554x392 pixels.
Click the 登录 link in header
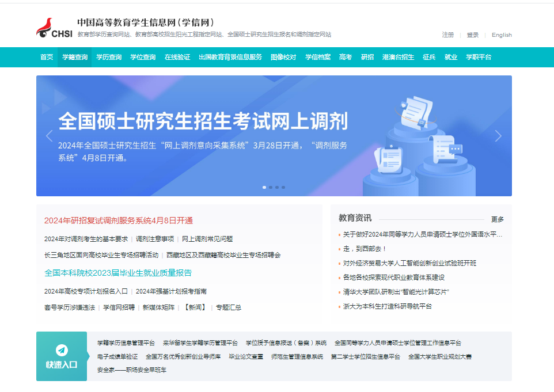(472, 35)
